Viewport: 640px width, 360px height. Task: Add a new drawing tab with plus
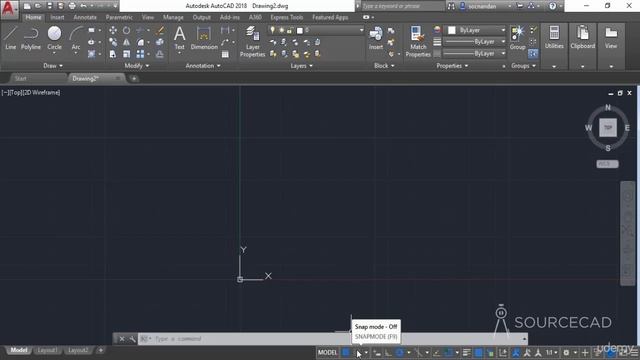pyautogui.click(x=134, y=79)
